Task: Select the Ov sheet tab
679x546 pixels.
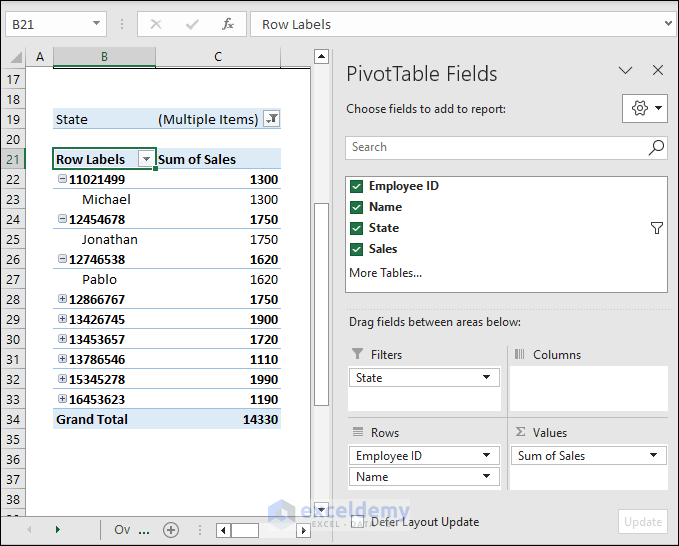Action: 122,530
